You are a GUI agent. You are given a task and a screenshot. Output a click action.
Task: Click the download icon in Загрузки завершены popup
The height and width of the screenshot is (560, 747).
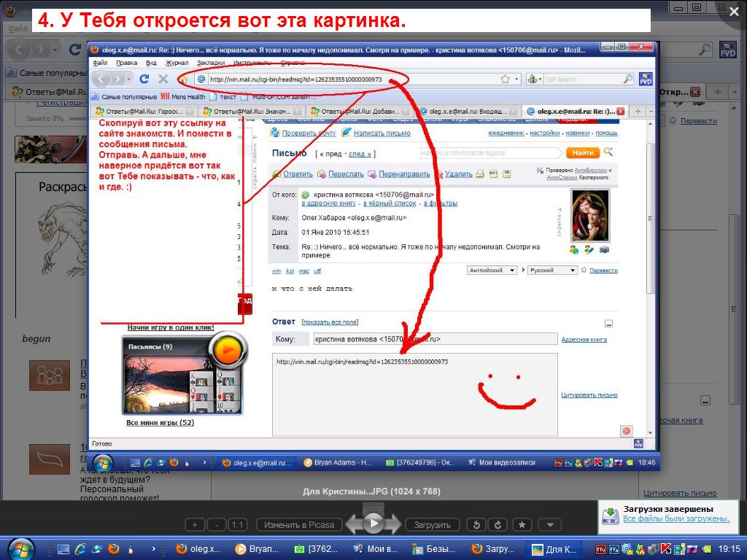click(x=611, y=516)
